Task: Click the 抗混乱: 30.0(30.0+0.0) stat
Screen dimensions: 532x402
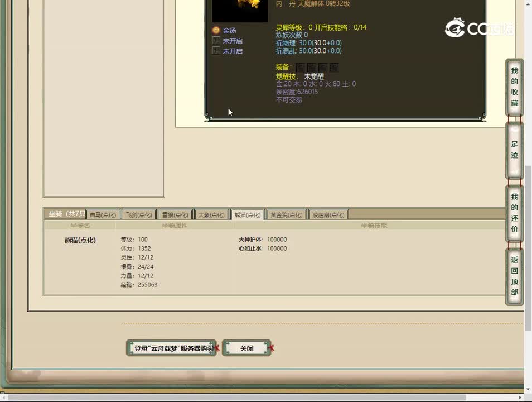Action: pyautogui.click(x=309, y=51)
